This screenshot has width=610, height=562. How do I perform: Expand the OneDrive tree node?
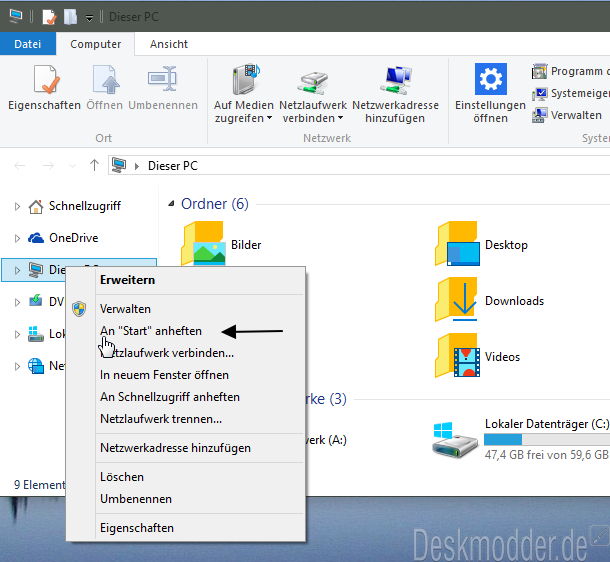coord(17,238)
